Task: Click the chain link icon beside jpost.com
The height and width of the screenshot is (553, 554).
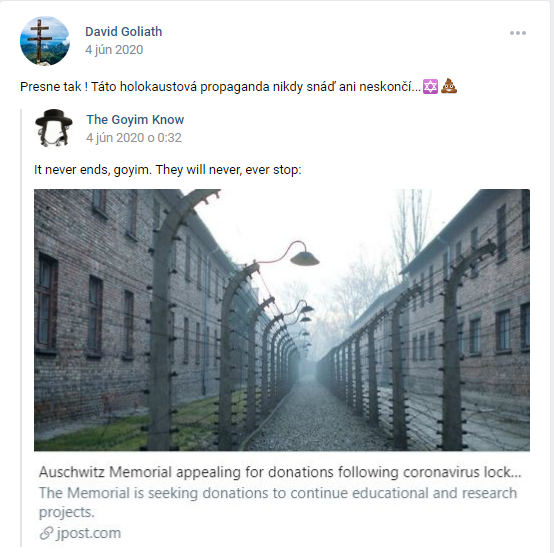Action: pyautogui.click(x=46, y=533)
